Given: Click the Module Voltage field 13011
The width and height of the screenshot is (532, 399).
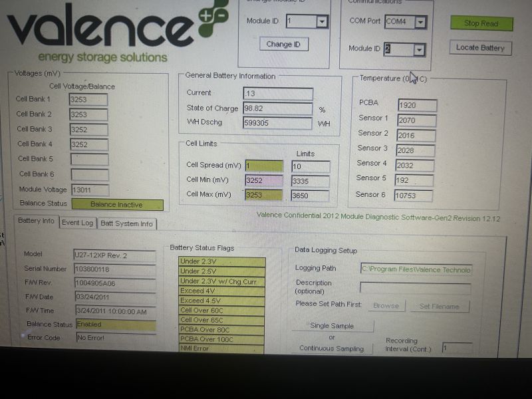Looking at the screenshot, I should click(90, 190).
